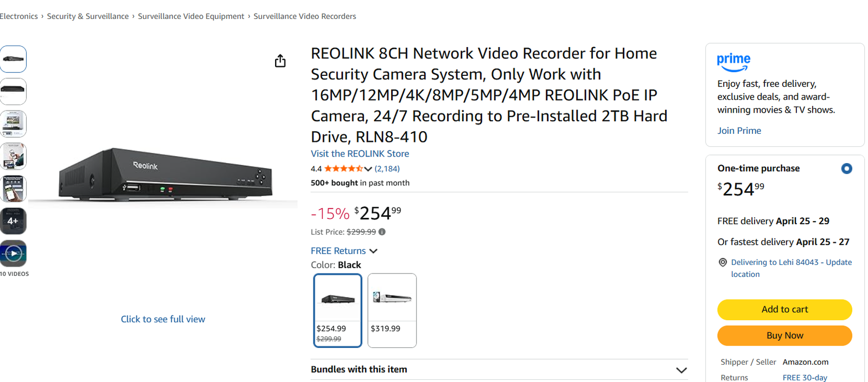Image resolution: width=868 pixels, height=382 pixels.
Task: Click the Buy Now button
Action: 784,335
